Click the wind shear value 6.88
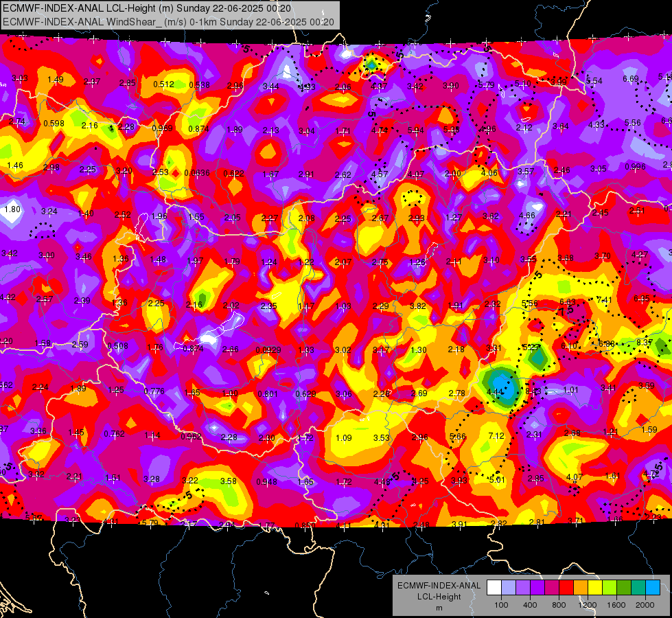672x618 pixels. pos(606,343)
